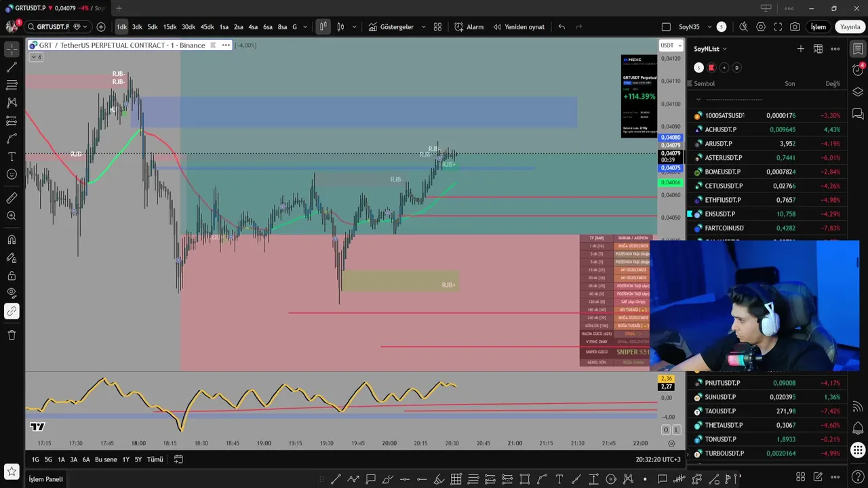Open ENSUSDT.P from the watchlist

[x=766, y=214]
